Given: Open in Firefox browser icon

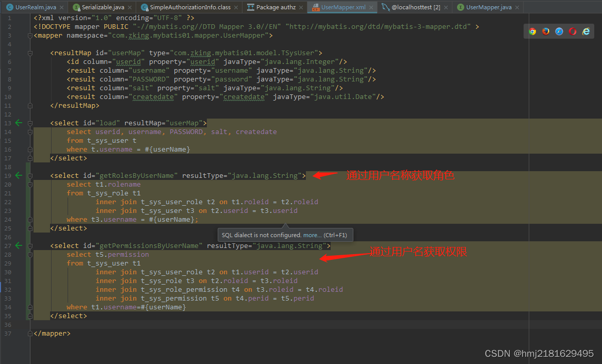Looking at the screenshot, I should 546,31.
